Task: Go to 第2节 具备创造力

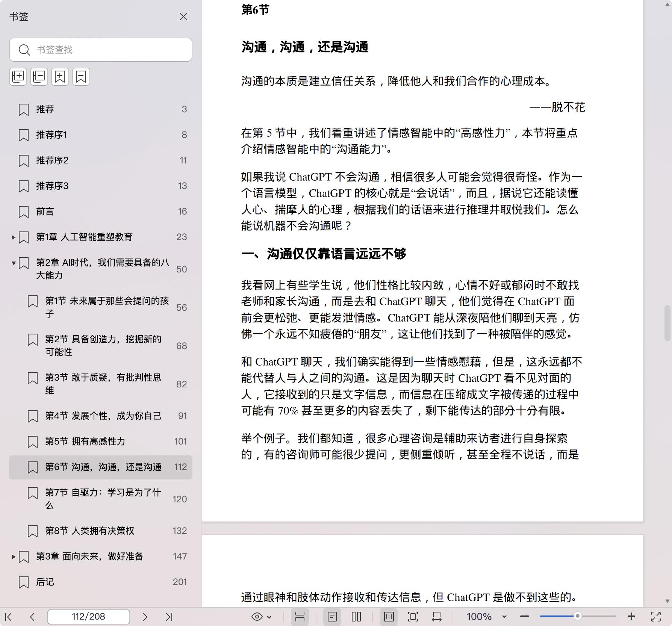Action: pyautogui.click(x=101, y=346)
